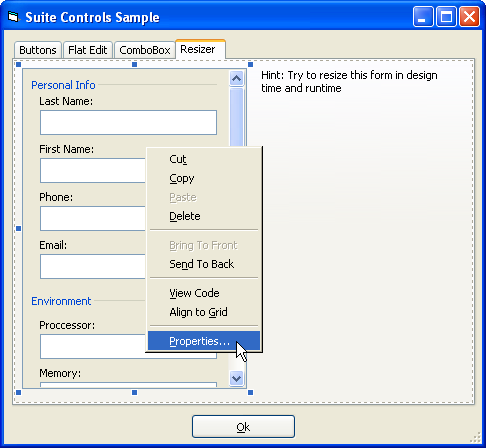Focus the Phone input field
This screenshot has width=486, height=448.
[93, 219]
